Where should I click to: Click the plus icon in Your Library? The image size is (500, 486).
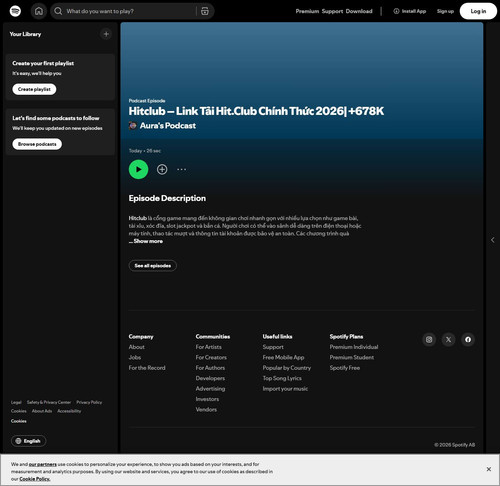[x=106, y=34]
